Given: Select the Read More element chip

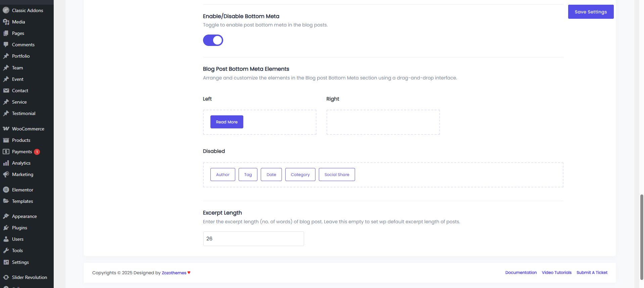Looking at the screenshot, I should pyautogui.click(x=227, y=122).
